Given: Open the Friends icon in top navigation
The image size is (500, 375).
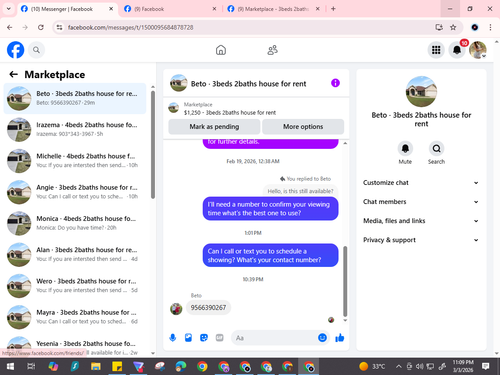Looking at the screenshot, I should pyautogui.click(x=273, y=50).
